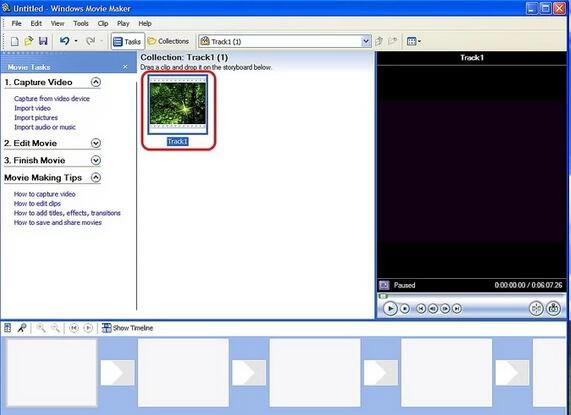Screen dimensions: 571x415
Task: Step to the next frame
Action: 445,309
